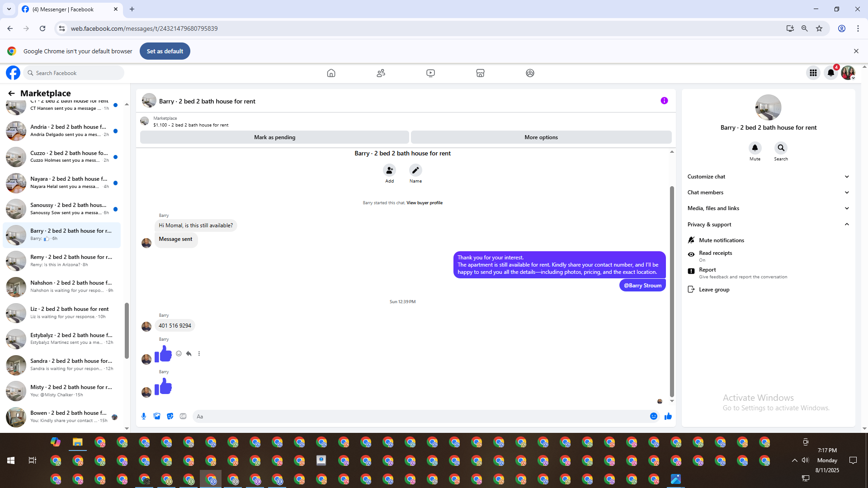Click the emoji picker in message field
This screenshot has height=488, width=868.
pos(653,416)
